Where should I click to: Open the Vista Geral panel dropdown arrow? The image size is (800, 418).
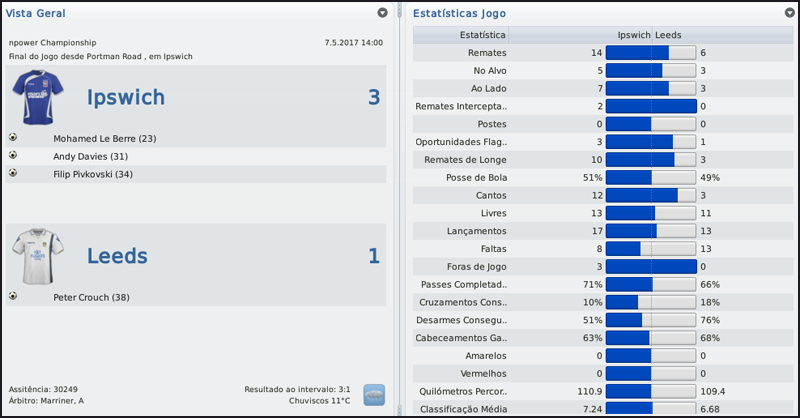(x=383, y=13)
